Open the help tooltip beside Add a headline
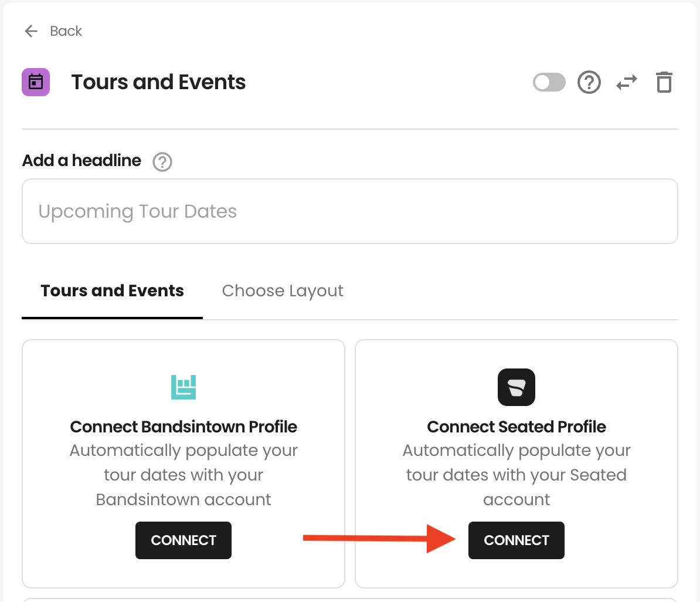The width and height of the screenshot is (700, 602). click(x=162, y=162)
